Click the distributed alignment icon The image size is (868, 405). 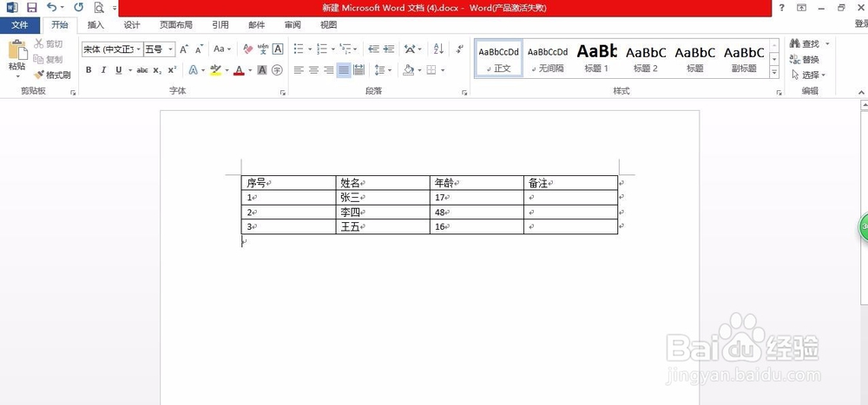(x=358, y=70)
